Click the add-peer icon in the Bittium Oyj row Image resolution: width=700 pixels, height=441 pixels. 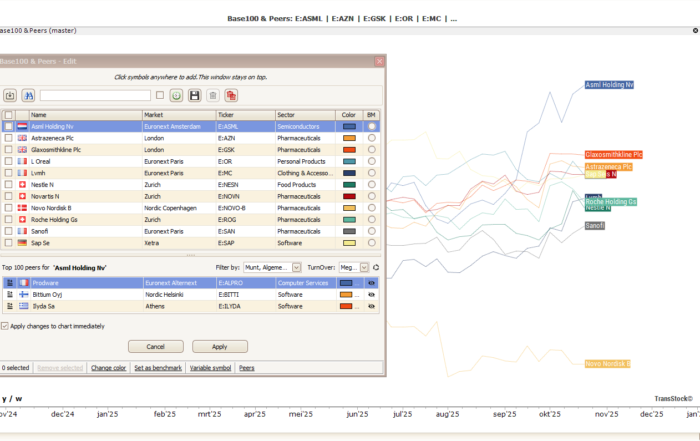(x=10, y=295)
